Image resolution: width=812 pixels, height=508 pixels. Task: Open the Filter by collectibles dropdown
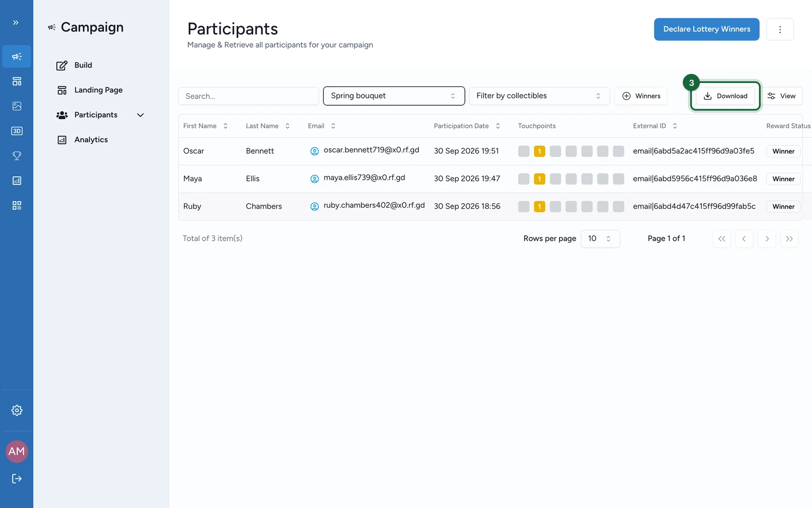click(x=539, y=96)
